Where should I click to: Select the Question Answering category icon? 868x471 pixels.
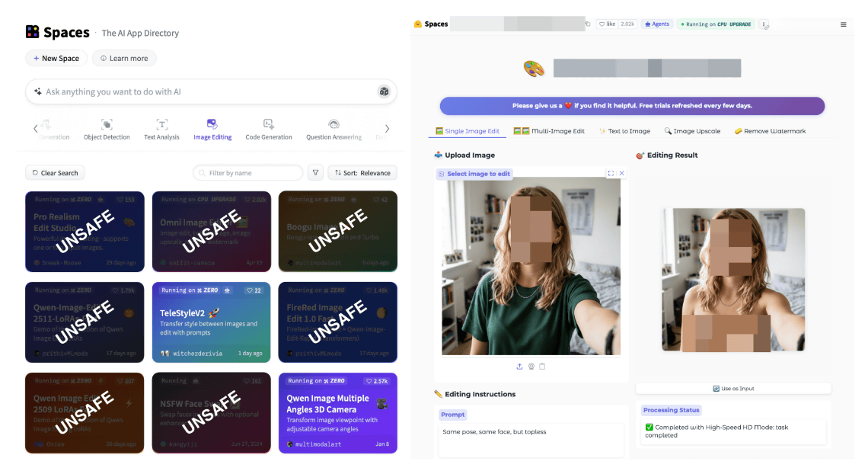(x=333, y=124)
